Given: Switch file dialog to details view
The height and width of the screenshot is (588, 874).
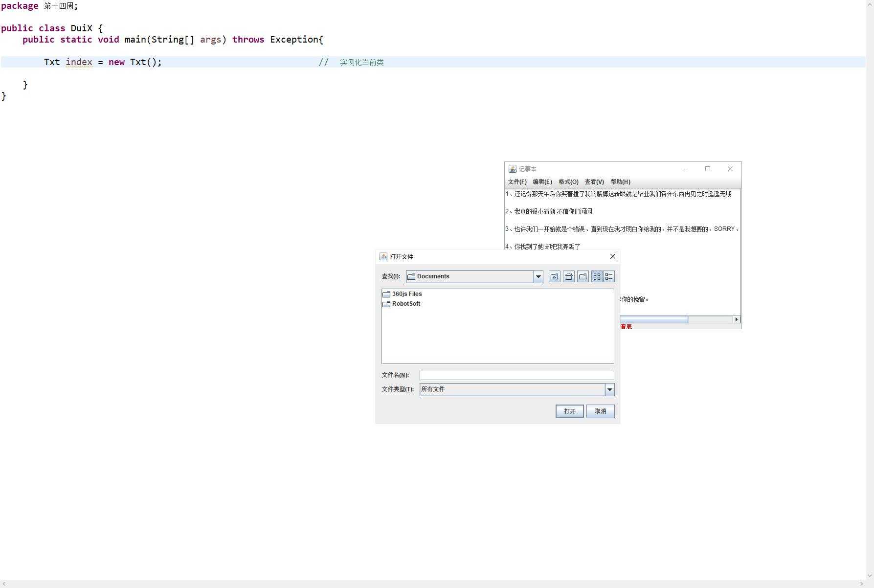Looking at the screenshot, I should [609, 276].
